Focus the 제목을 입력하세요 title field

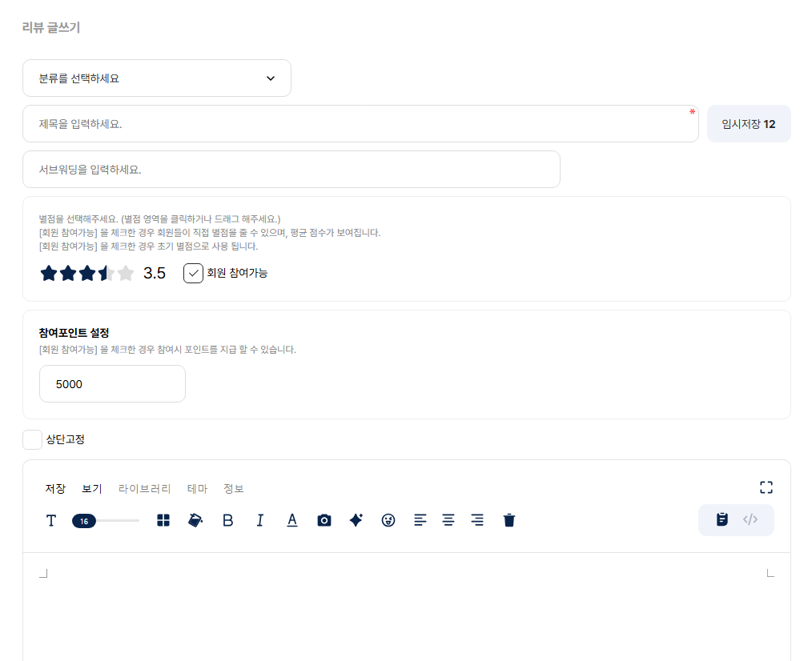(360, 124)
